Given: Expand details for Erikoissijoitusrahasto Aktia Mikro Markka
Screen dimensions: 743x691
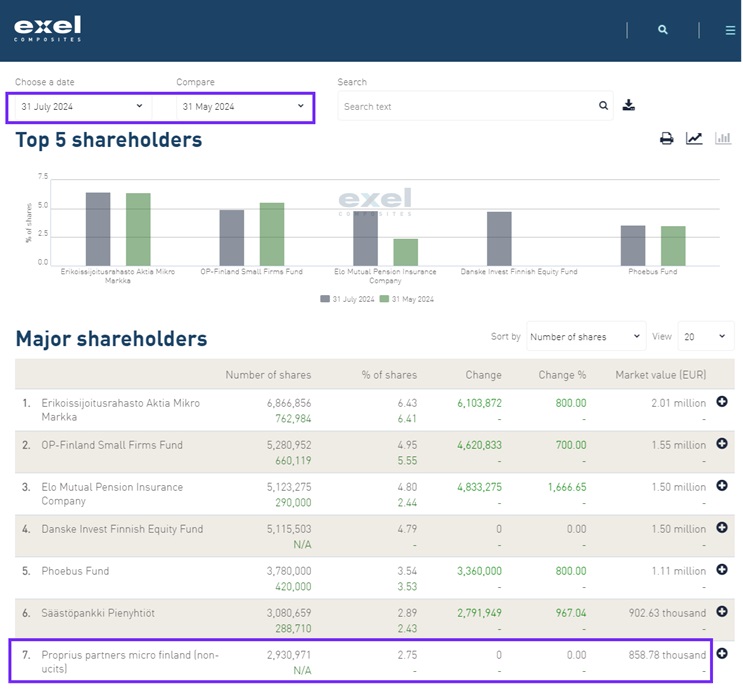Looking at the screenshot, I should click(722, 403).
